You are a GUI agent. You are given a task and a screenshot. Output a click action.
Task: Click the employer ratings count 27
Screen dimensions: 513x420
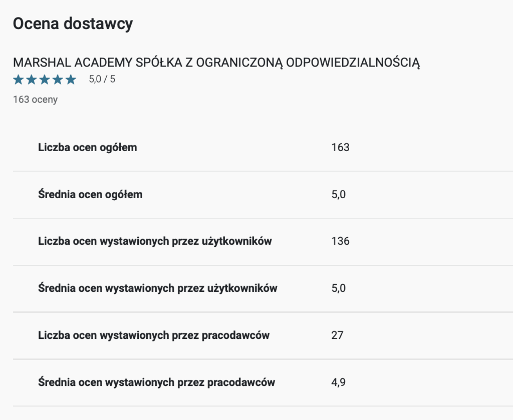point(337,335)
